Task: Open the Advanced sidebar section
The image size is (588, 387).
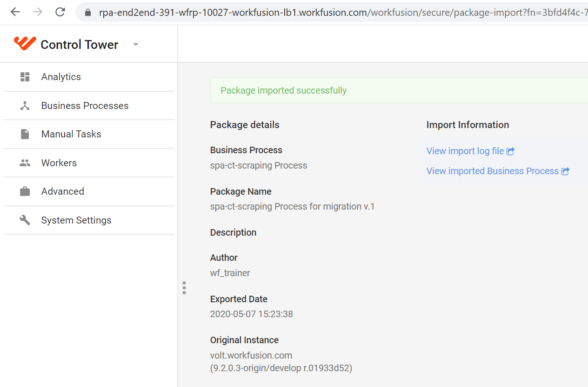Action: click(89, 191)
